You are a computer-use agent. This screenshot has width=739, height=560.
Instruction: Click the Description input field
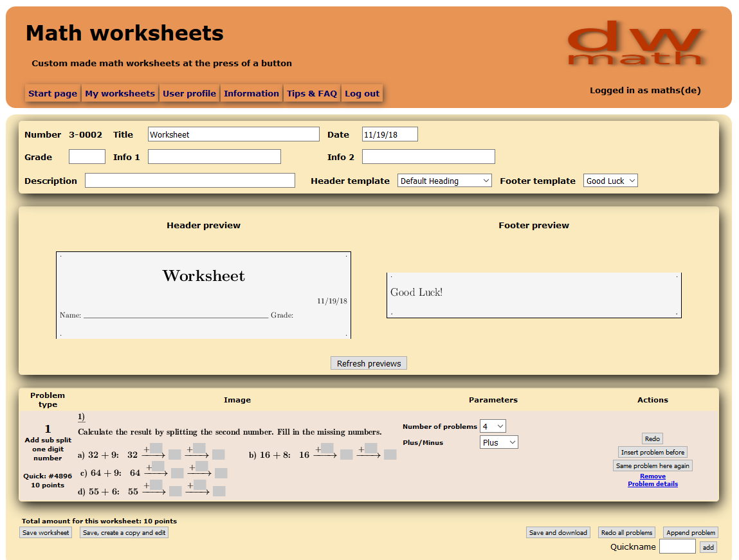(190, 181)
